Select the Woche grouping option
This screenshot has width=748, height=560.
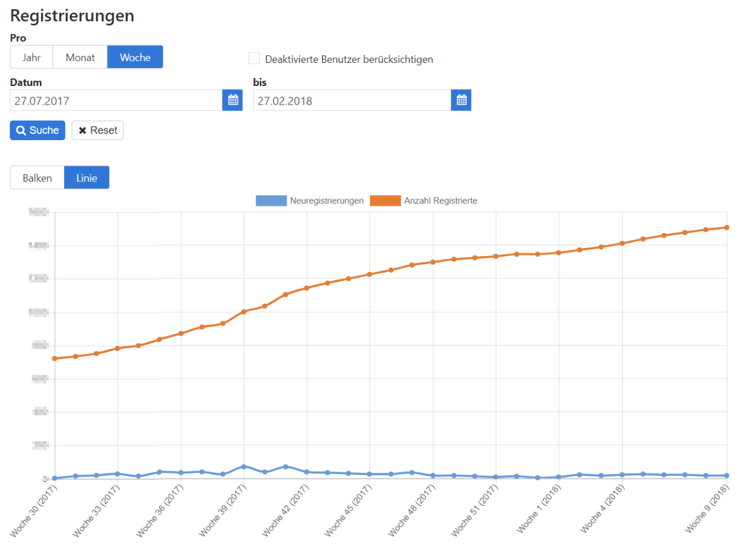click(x=135, y=57)
